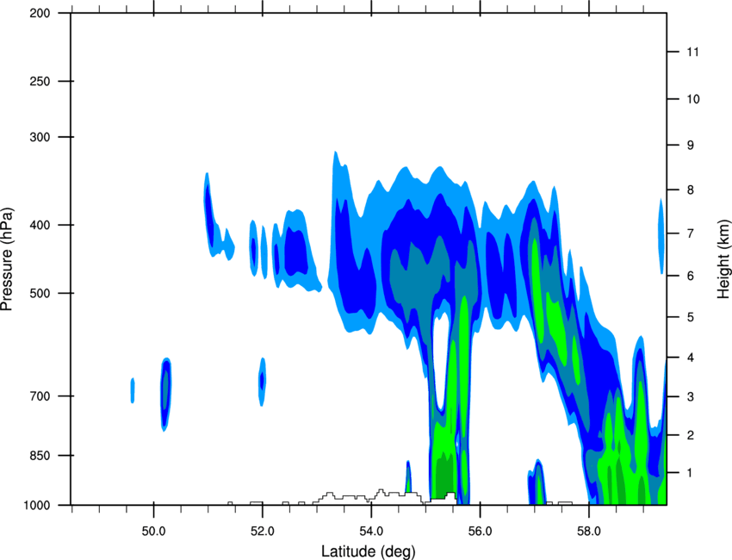732x560 pixels.
Task: Click the 200 pressure tick label
Action: (x=40, y=13)
